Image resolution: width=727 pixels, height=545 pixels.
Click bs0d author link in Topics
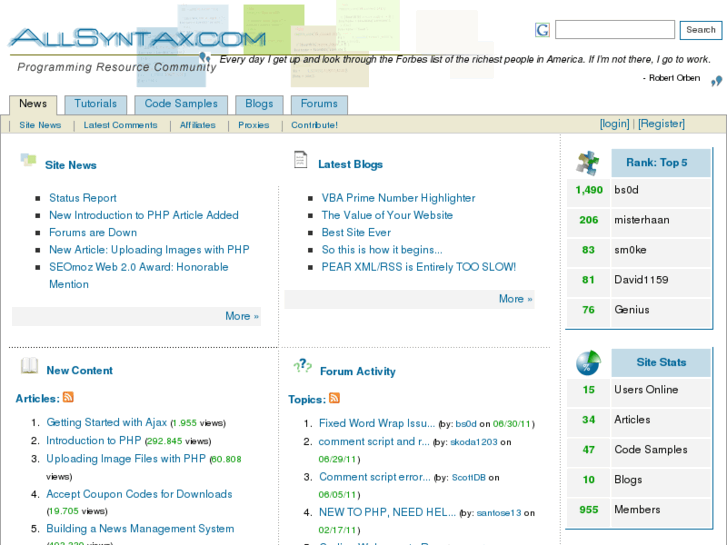pyautogui.click(x=466, y=424)
